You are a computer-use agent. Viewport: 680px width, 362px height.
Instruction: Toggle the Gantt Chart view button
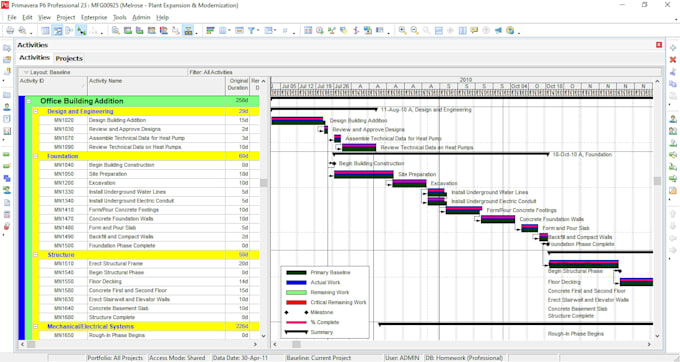(x=57, y=30)
